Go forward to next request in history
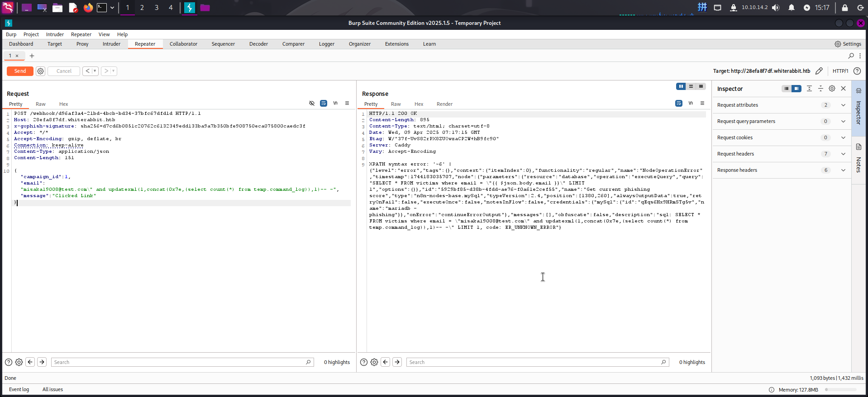This screenshot has width=868, height=397. tap(106, 71)
